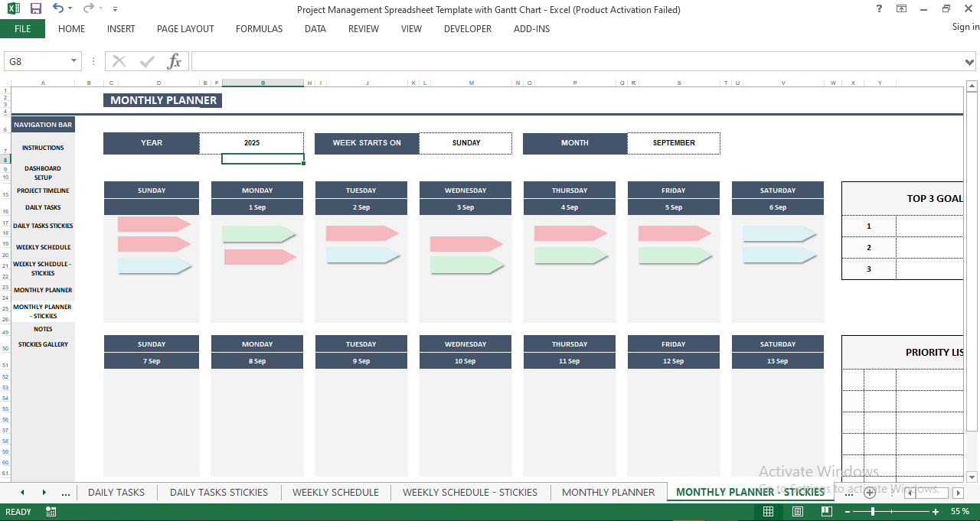Screen dimensions: 980x521
Task: Open the DASHBOARD SETUP navigation link
Action: coord(42,173)
